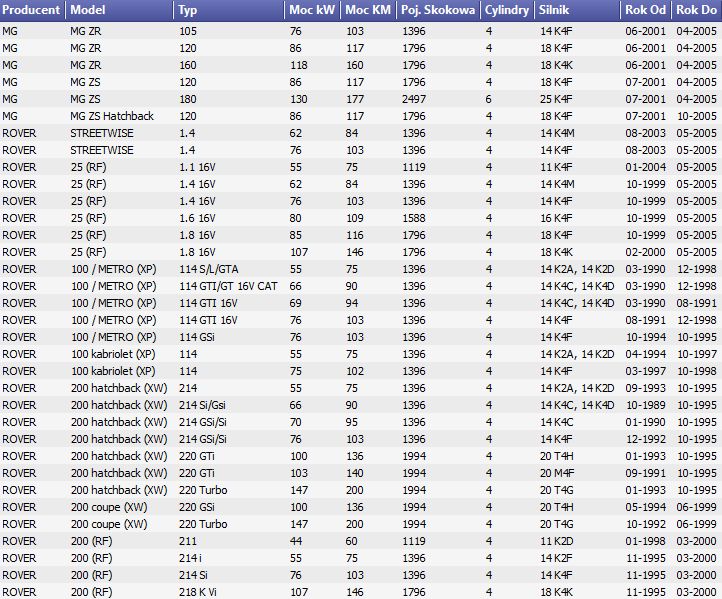Select start date 02-2000
The height and width of the screenshot is (599, 722).
[646, 252]
